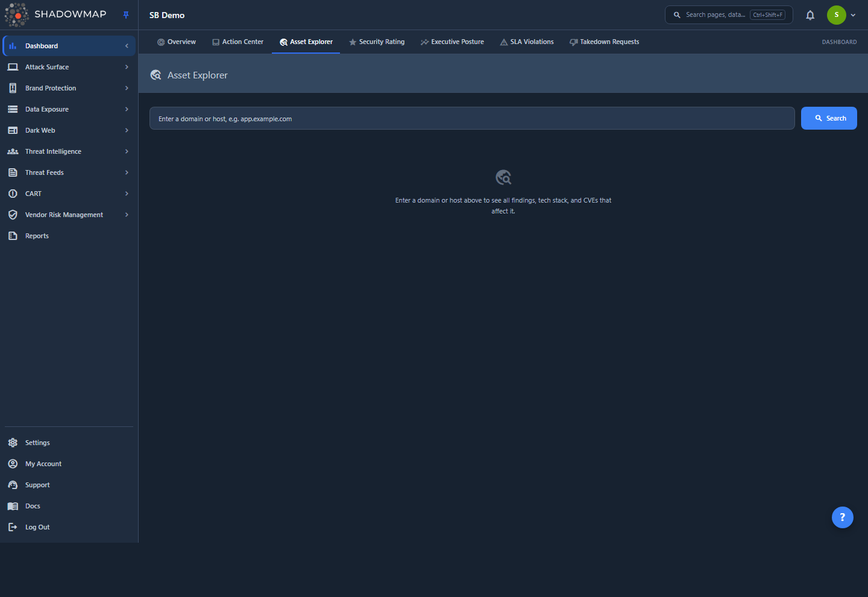Expand the Brand Protection chevron
Image resolution: width=868 pixels, height=597 pixels.
127,88
